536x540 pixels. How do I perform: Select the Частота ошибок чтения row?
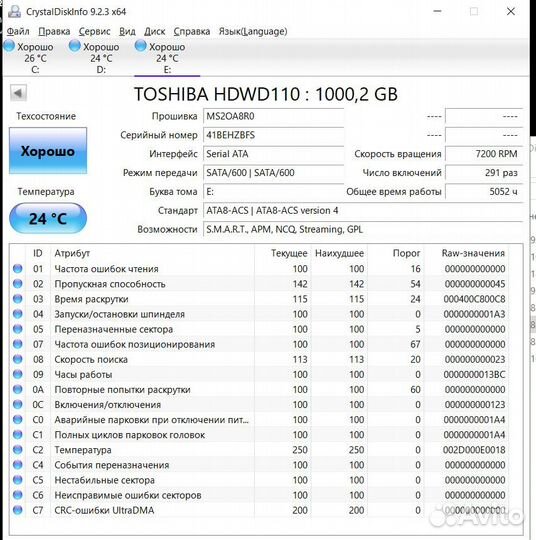pos(259,269)
